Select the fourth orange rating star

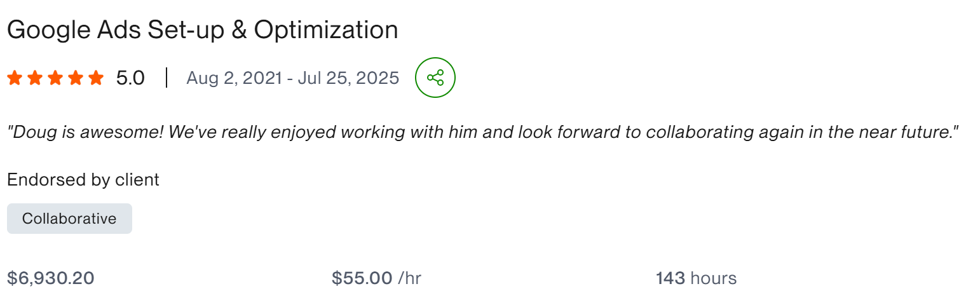tap(76, 78)
